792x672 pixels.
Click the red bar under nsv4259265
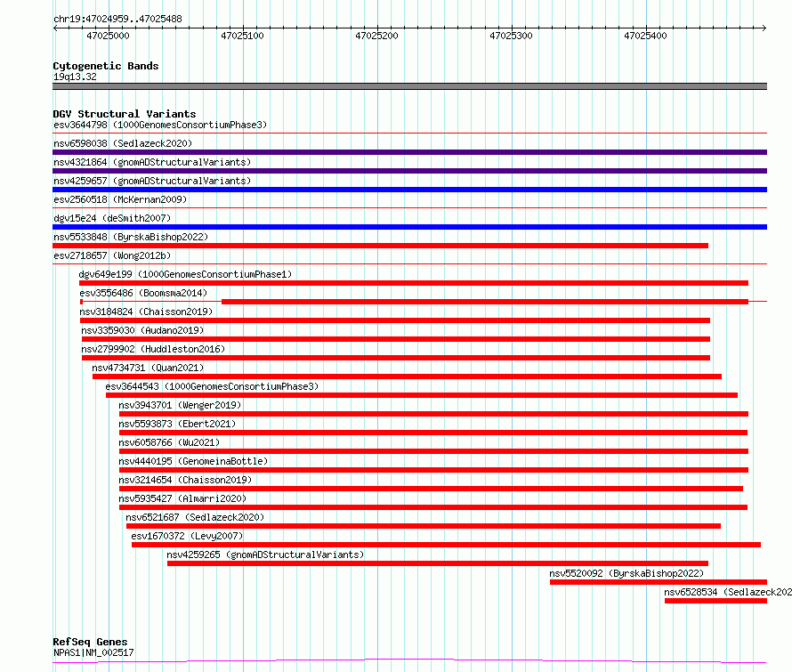pos(438,563)
